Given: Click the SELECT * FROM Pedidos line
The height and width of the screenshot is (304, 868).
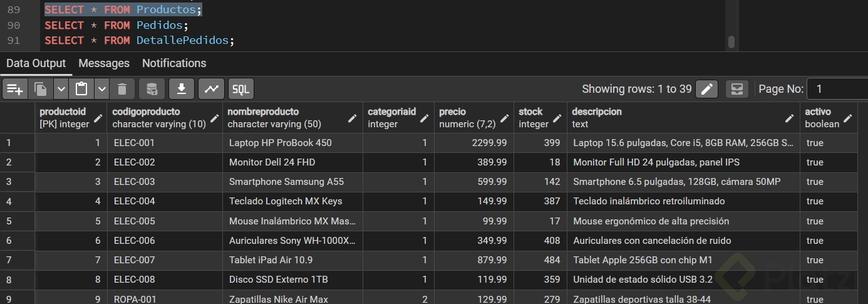Looking at the screenshot, I should (x=116, y=25).
